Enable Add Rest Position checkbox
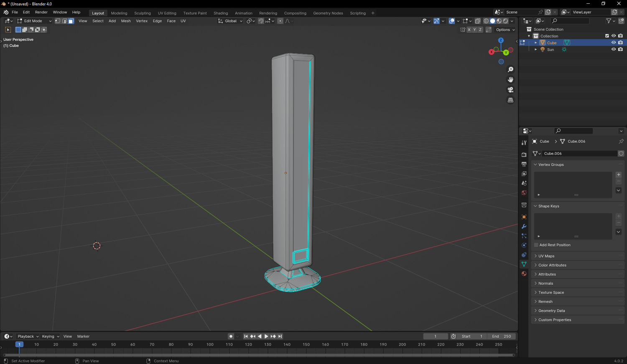The width and height of the screenshot is (627, 364). tap(536, 245)
